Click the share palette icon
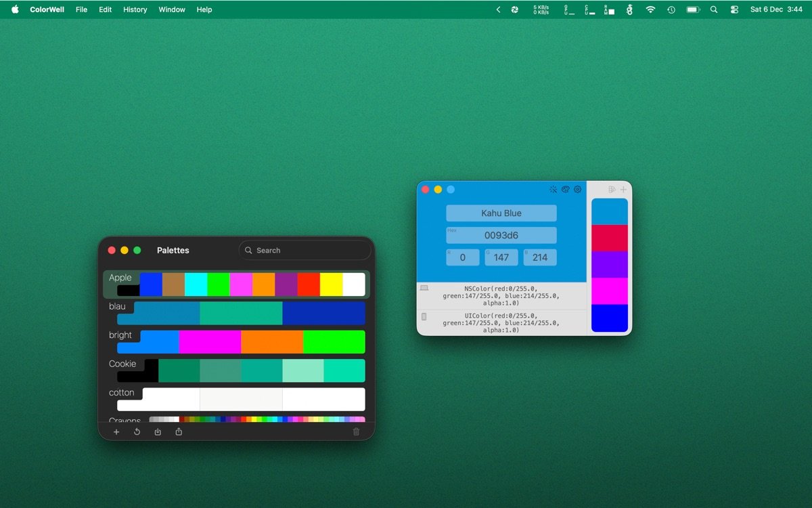This screenshot has height=508, width=812. 179,431
